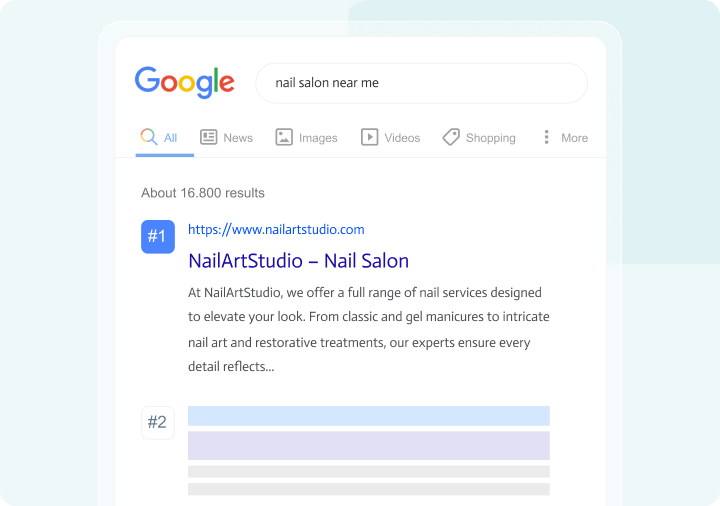Open 'NailArtStudio – Nail Salon' result title

coord(298,261)
